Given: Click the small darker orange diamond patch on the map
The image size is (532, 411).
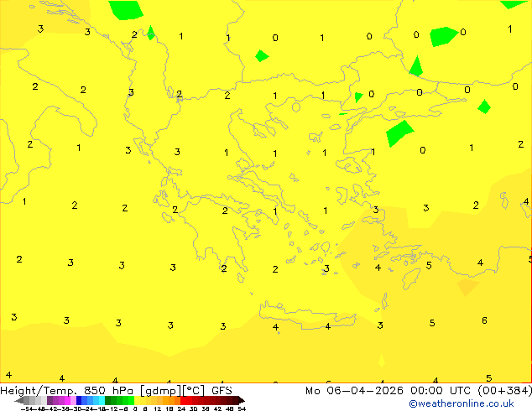Looking at the screenshot, I should pyautogui.click(x=468, y=287).
